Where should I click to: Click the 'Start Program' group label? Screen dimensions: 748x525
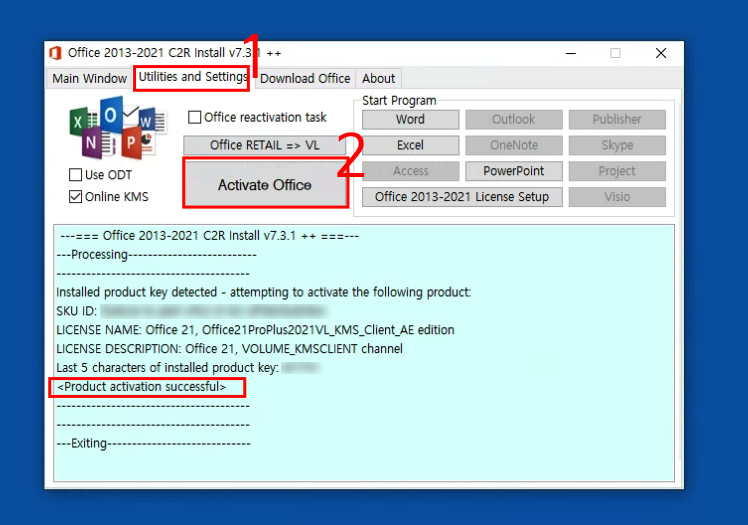click(399, 101)
